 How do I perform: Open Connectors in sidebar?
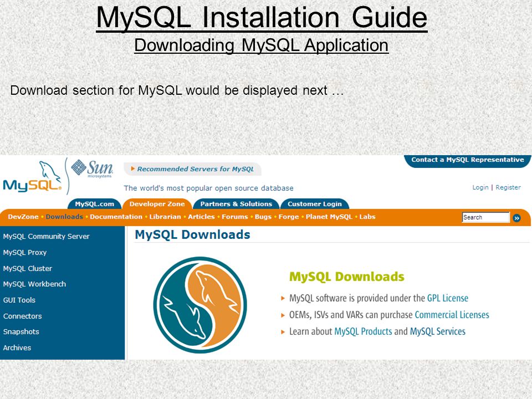click(22, 316)
